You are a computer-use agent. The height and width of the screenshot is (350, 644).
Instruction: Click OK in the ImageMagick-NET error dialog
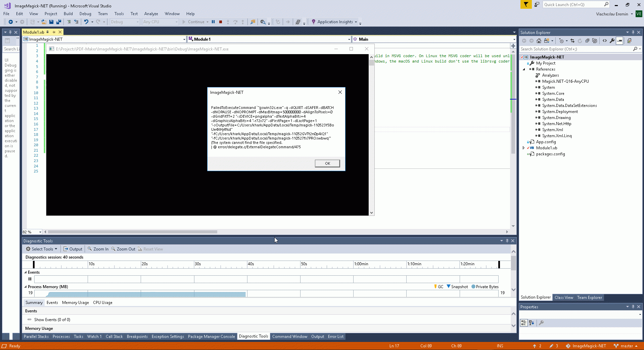pos(327,163)
